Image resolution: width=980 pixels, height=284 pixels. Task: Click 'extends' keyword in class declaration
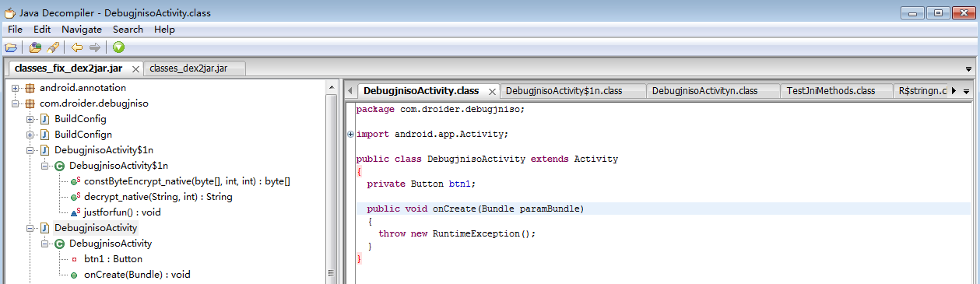pos(550,159)
